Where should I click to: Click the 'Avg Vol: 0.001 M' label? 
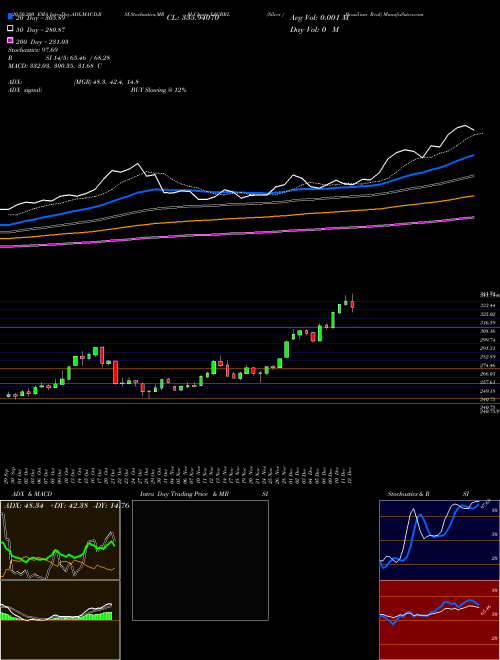point(319,18)
